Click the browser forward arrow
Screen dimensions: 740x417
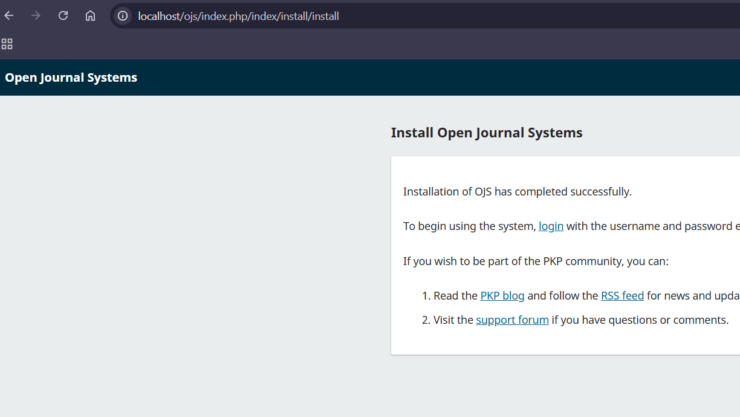tap(36, 16)
